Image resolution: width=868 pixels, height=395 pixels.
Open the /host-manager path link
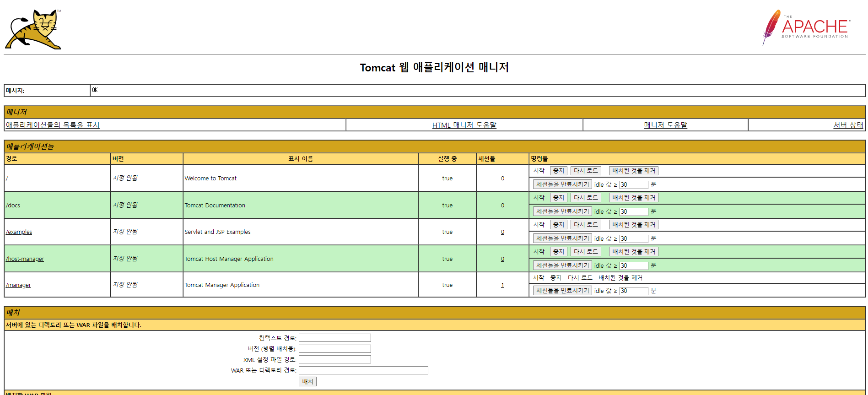point(25,259)
